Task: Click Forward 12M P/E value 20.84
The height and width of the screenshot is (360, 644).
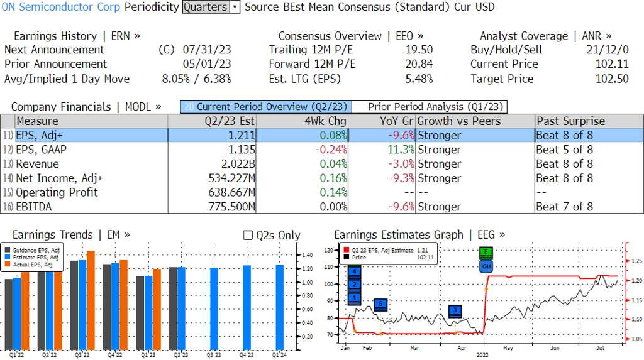Action: coord(419,64)
